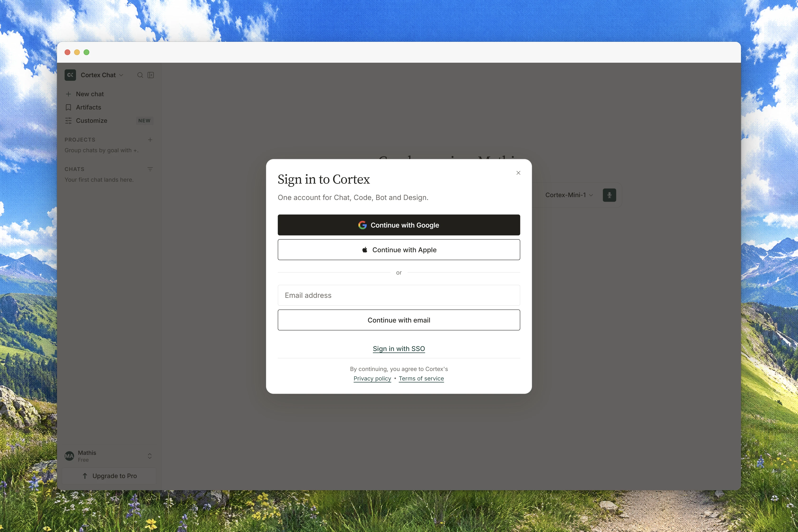
Task: Open the sidebar search icon
Action: click(140, 75)
